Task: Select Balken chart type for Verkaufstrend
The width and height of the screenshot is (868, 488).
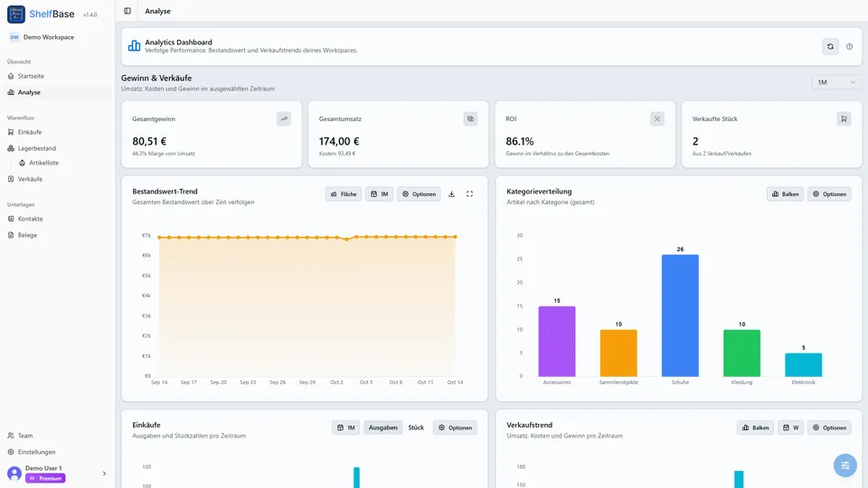Action: (755, 427)
